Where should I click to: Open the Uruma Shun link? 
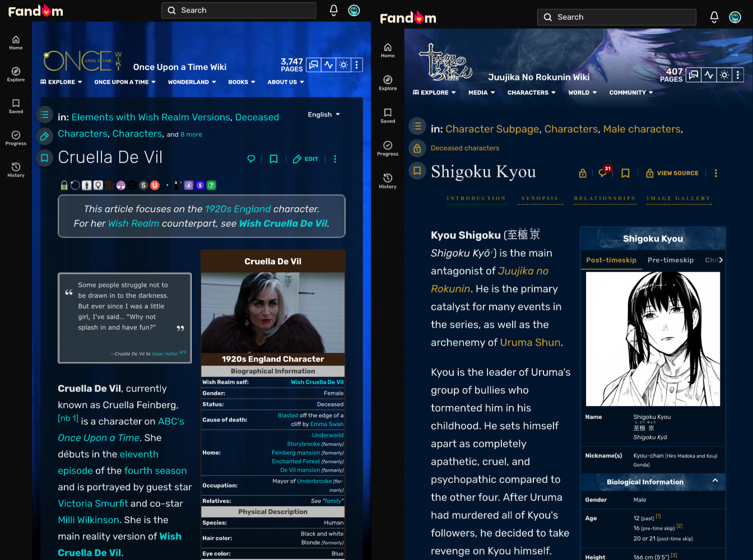tap(531, 343)
